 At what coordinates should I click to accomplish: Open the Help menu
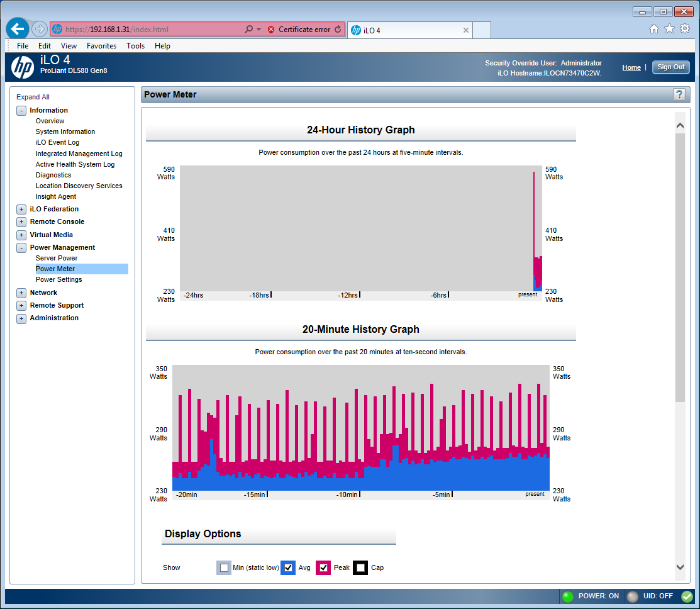coord(162,45)
